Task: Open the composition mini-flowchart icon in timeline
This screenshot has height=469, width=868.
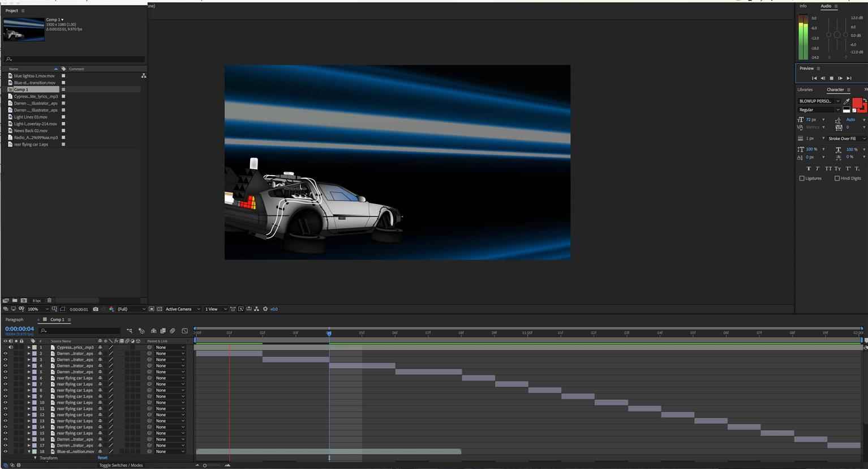Action: pos(130,331)
